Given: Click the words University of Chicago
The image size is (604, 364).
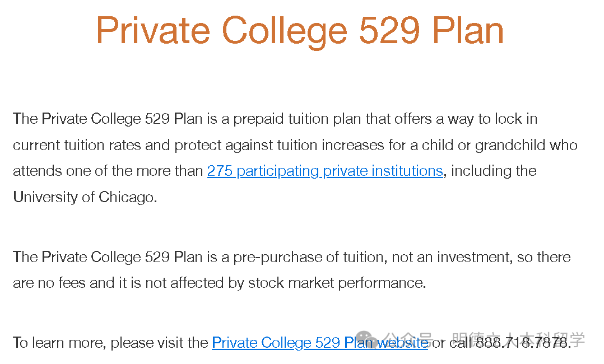Looking at the screenshot, I should click(x=84, y=197).
